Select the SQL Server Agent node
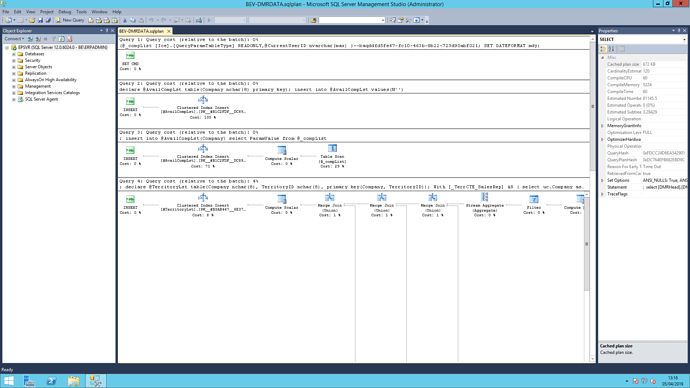 point(41,99)
